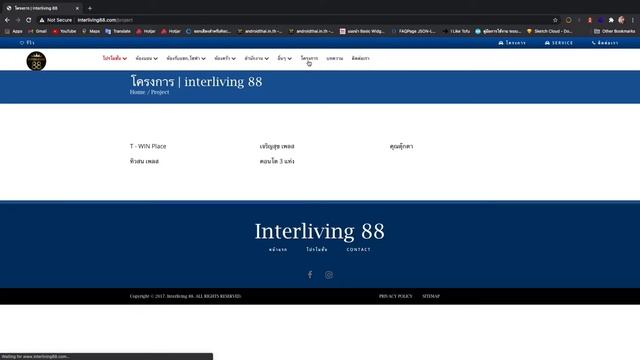The height and width of the screenshot is (360, 640).
Task: Click the middle footer menu link
Action: 317,249
